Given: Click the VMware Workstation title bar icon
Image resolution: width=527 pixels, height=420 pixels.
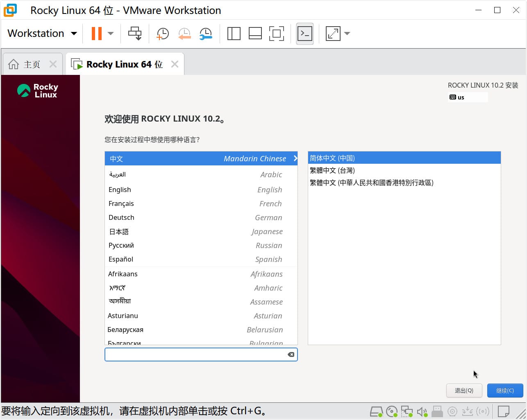Looking at the screenshot, I should tap(10, 10).
